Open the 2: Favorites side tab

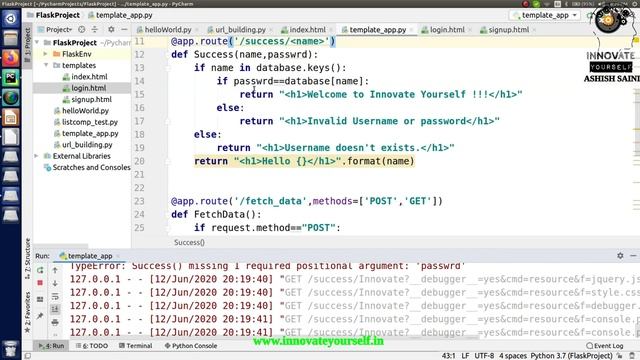point(27,312)
